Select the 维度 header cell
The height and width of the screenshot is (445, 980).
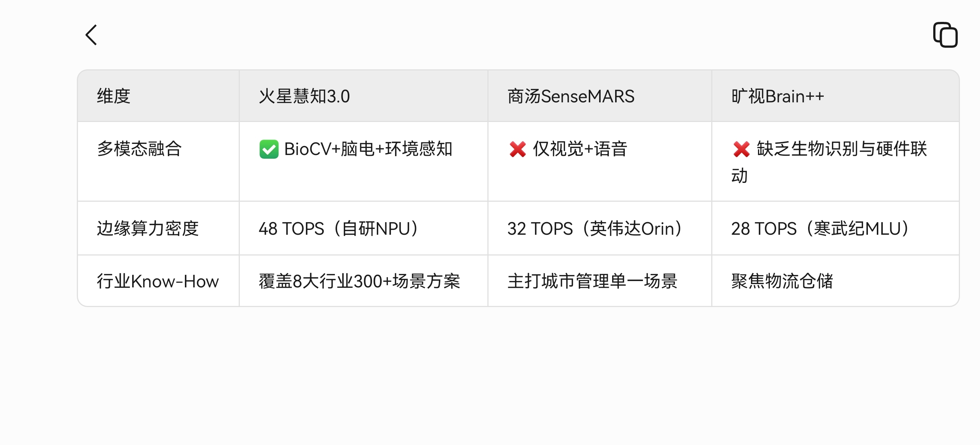[158, 96]
